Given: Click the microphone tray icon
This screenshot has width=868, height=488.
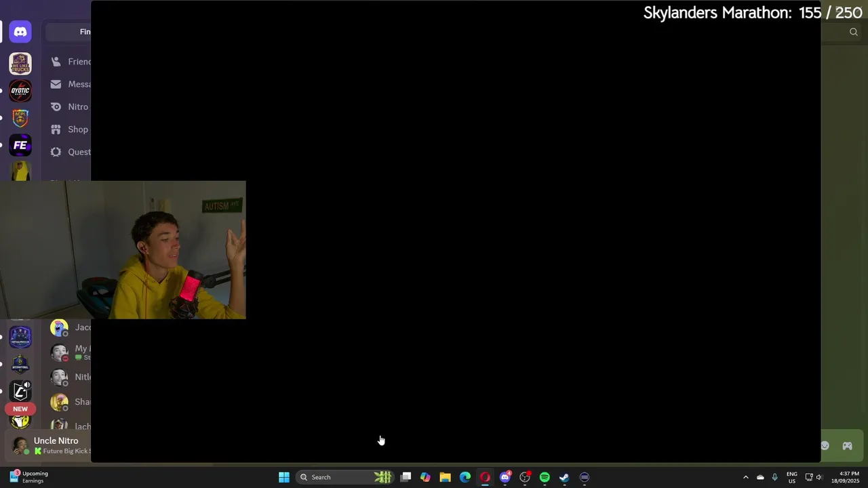Looking at the screenshot, I should [775, 477].
